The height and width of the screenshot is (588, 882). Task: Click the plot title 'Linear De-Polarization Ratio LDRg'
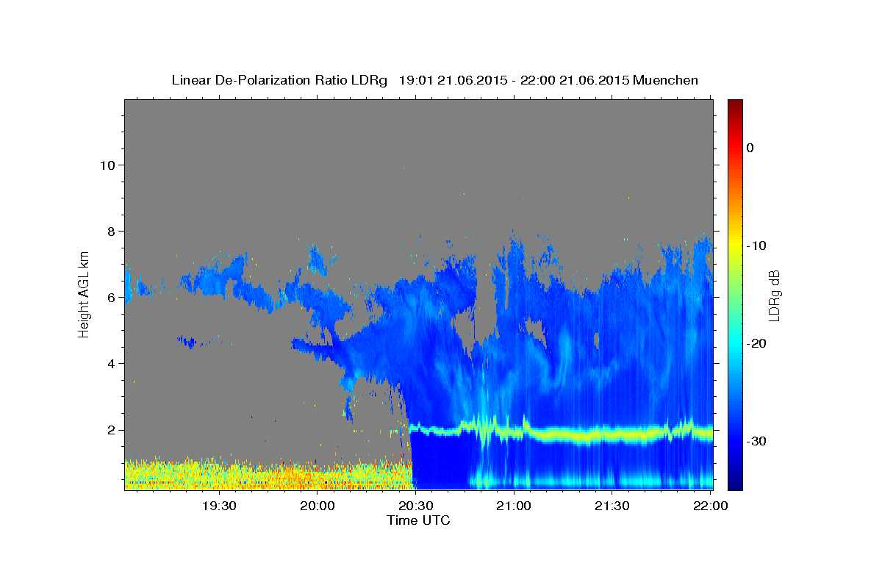tap(279, 80)
